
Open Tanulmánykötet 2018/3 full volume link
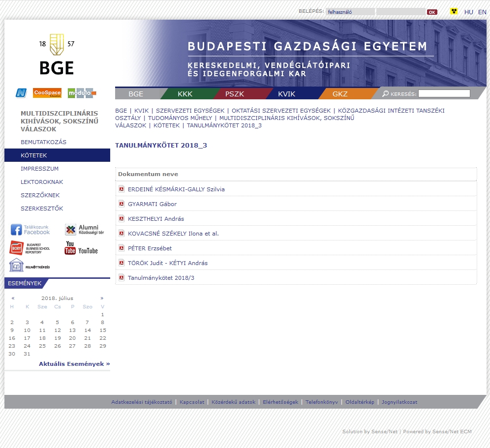click(161, 278)
